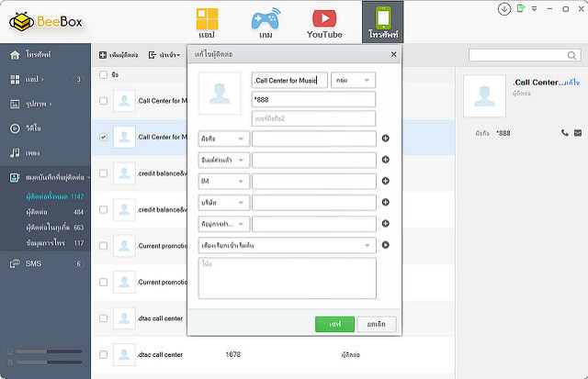Image resolution: width=588 pixels, height=379 pixels.
Task: Open the IM type dropdown
Action: pyautogui.click(x=223, y=182)
